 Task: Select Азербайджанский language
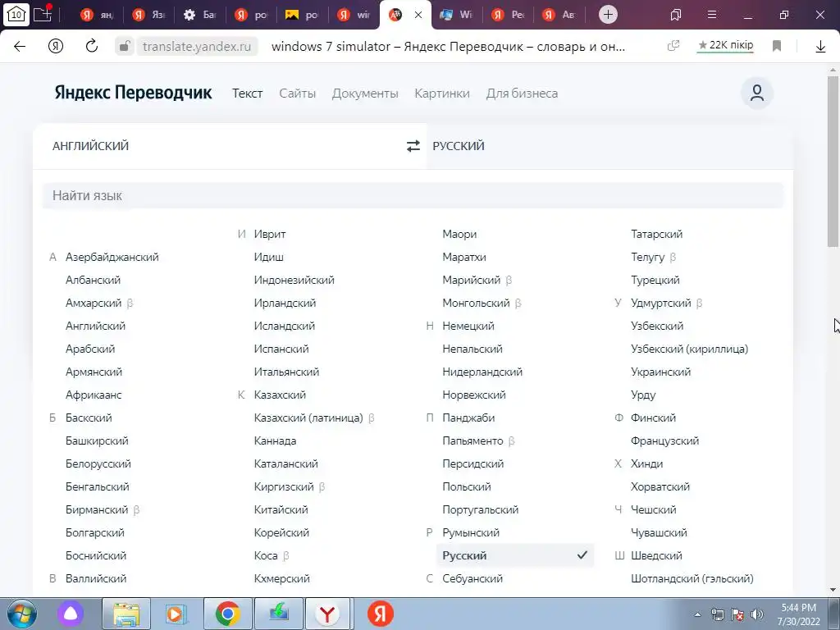pos(112,257)
